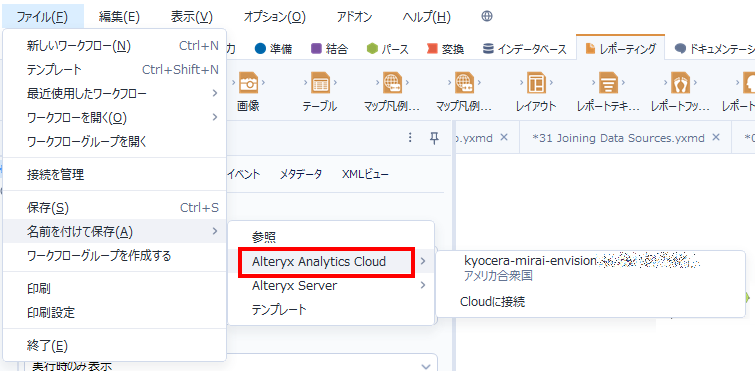
Task: Switch to レポーティング tool palette tab
Action: pyautogui.click(x=620, y=48)
